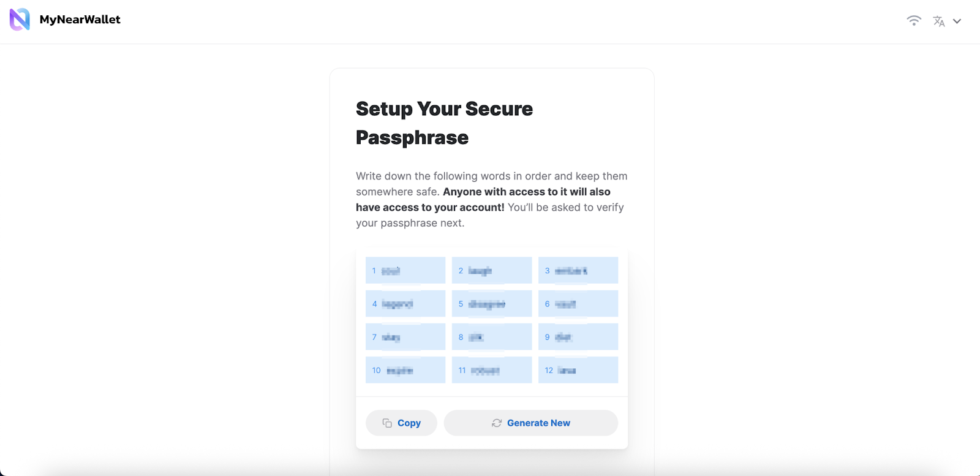
Task: Click the MyNearWallet brand name text
Action: coord(80,20)
